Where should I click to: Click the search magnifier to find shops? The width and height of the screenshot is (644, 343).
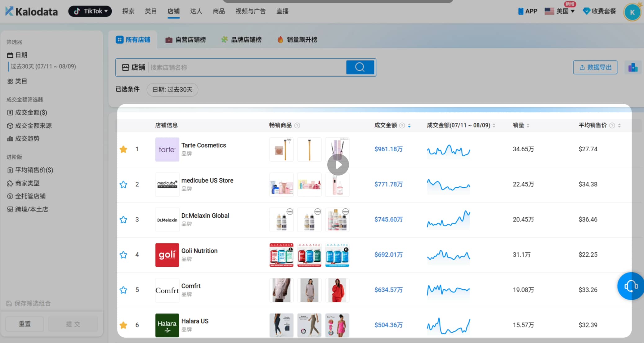pos(360,67)
